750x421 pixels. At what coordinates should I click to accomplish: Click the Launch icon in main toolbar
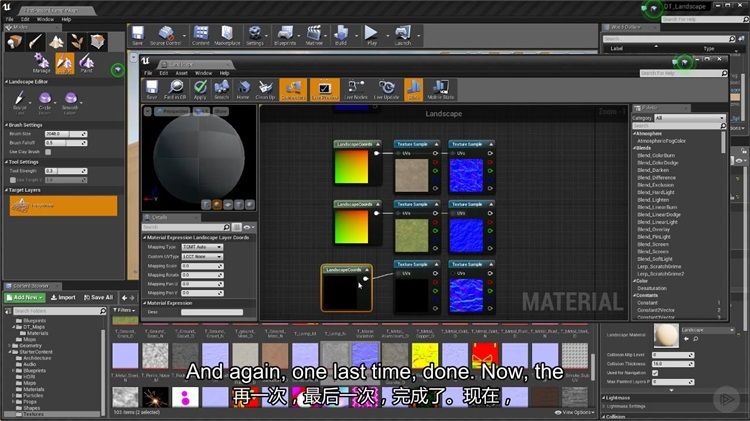click(x=403, y=36)
